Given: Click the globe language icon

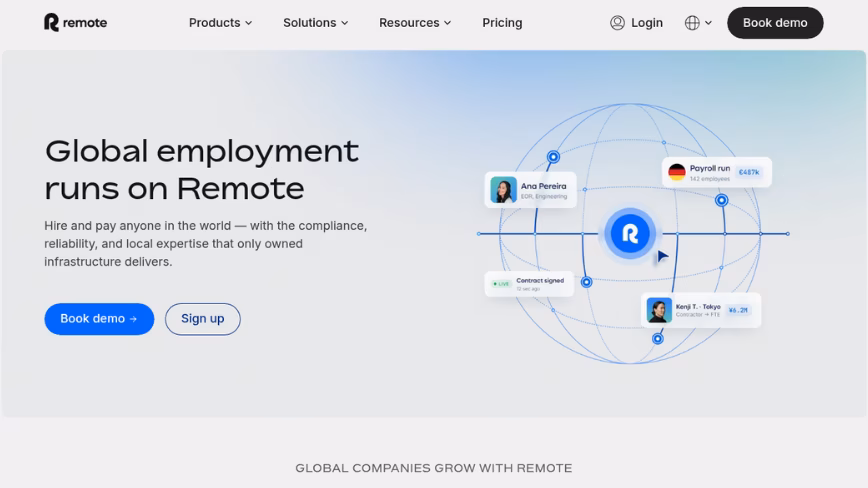Looking at the screenshot, I should point(692,23).
